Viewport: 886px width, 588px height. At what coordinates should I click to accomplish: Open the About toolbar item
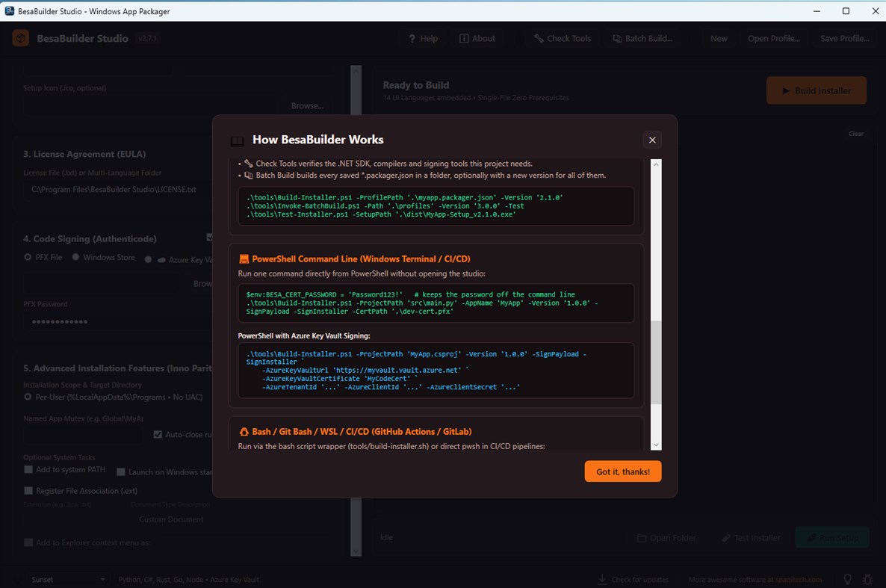tap(477, 38)
